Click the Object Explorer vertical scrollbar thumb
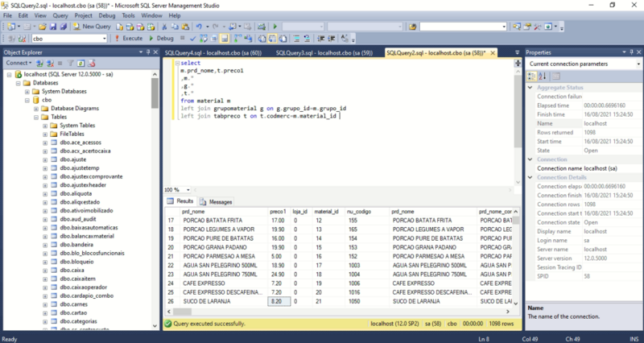The image size is (644, 343). pos(155,93)
